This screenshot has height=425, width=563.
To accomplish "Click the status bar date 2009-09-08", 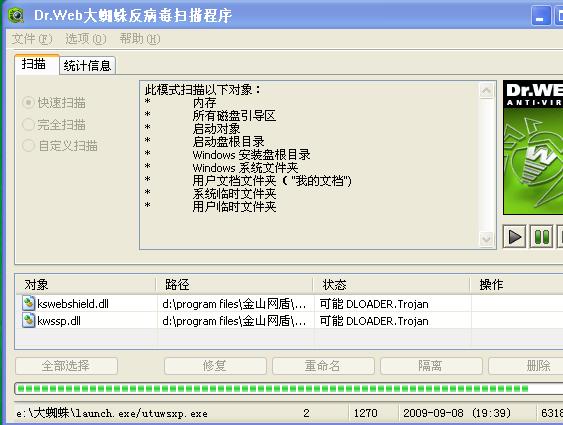I will click(x=457, y=413).
